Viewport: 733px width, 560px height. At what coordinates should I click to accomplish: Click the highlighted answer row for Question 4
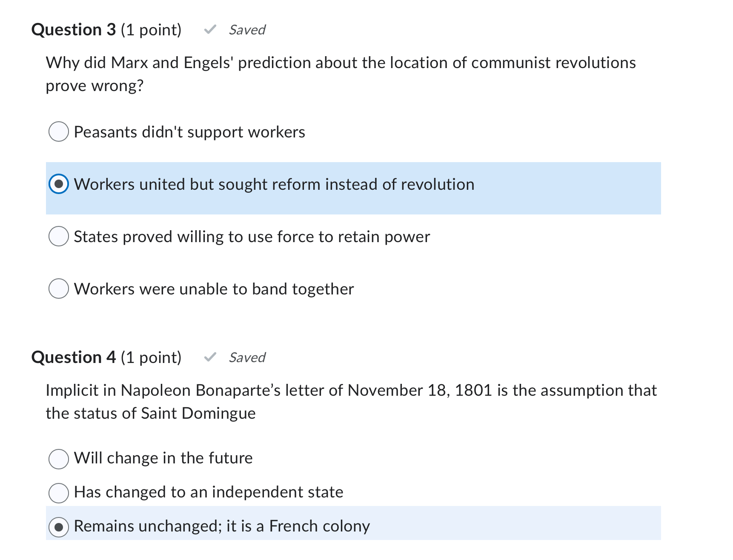(x=353, y=526)
